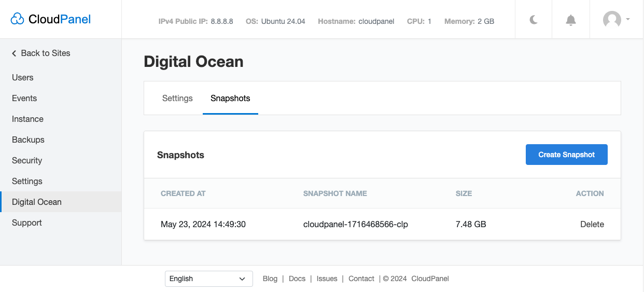Open Users in the sidebar
644x292 pixels.
point(23,77)
